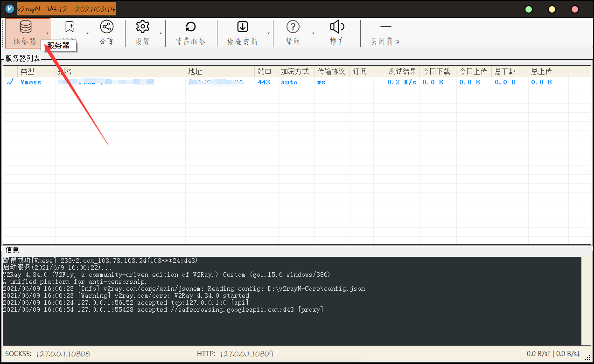Click the 'A unified platform for anti-censorship' line
The height and width of the screenshot is (364, 594).
75,282
